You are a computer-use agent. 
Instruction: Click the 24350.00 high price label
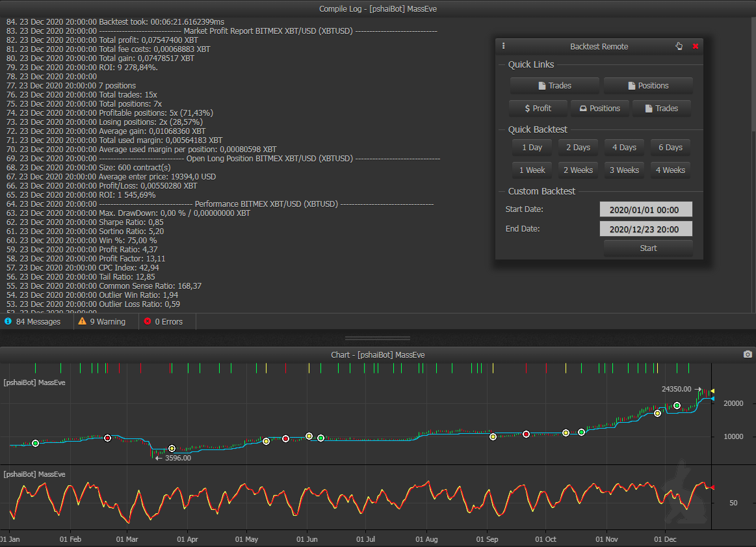(x=676, y=389)
